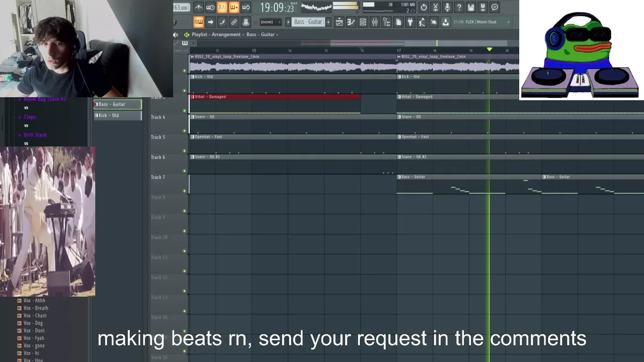This screenshot has width=644, height=362.
Task: Click the 19:09:23 time display
Action: click(x=277, y=8)
